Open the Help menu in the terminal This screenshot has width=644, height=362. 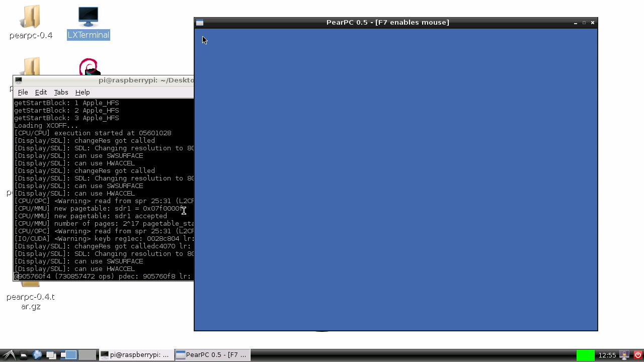pos(83,93)
